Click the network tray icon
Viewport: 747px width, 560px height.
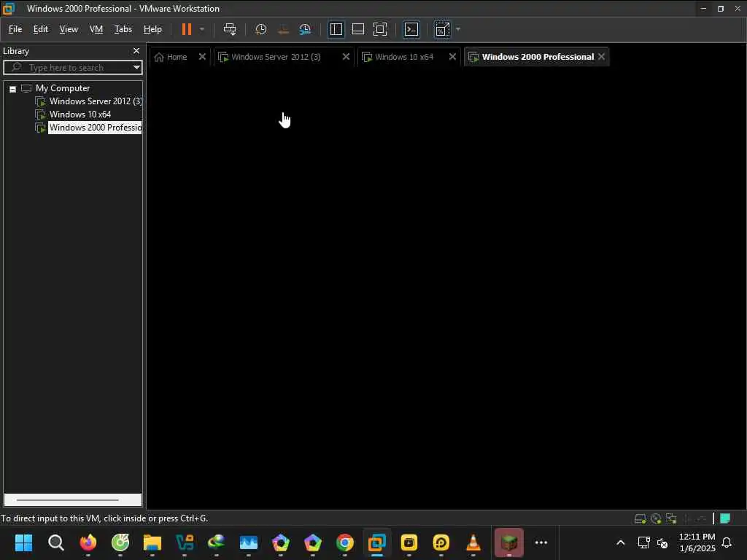[643, 542]
